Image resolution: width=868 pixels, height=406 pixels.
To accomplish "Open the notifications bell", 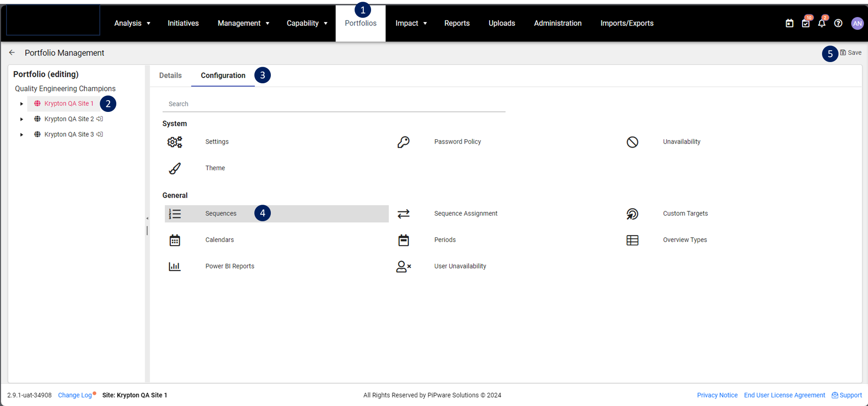I will coord(822,23).
